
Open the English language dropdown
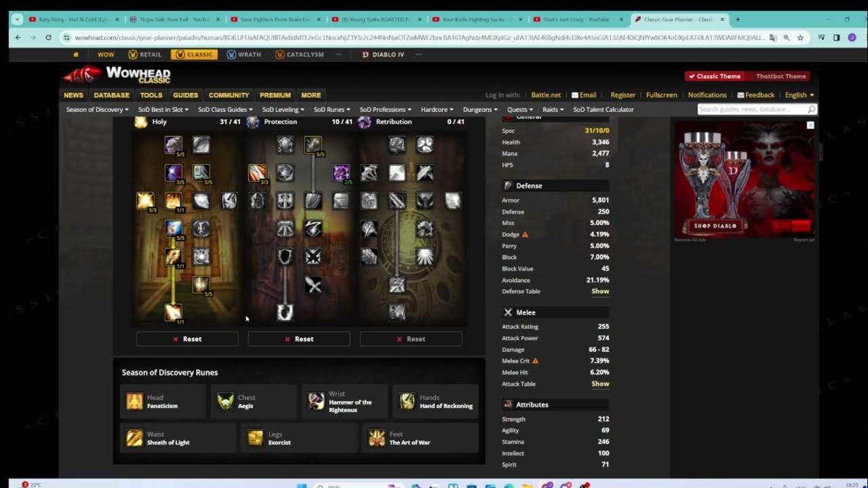pyautogui.click(x=800, y=95)
